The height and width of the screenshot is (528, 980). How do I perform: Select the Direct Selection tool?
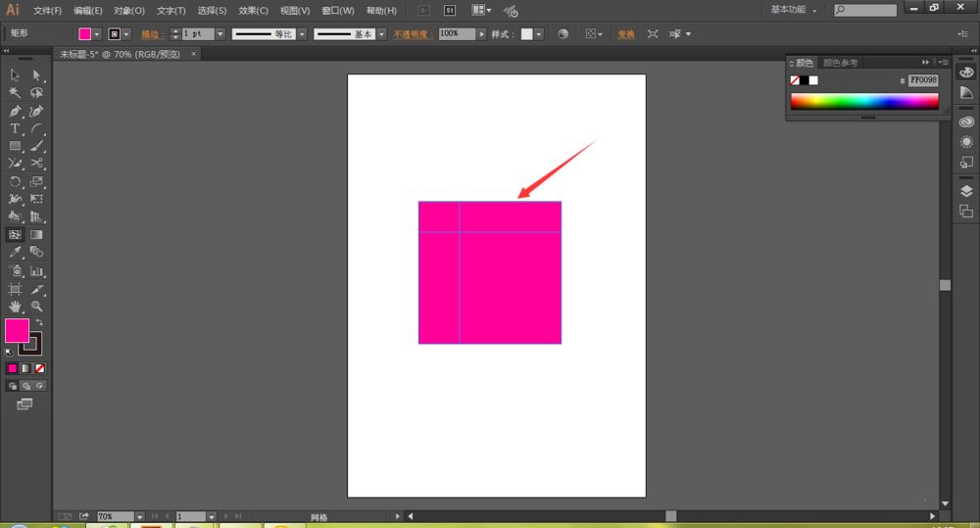click(37, 75)
